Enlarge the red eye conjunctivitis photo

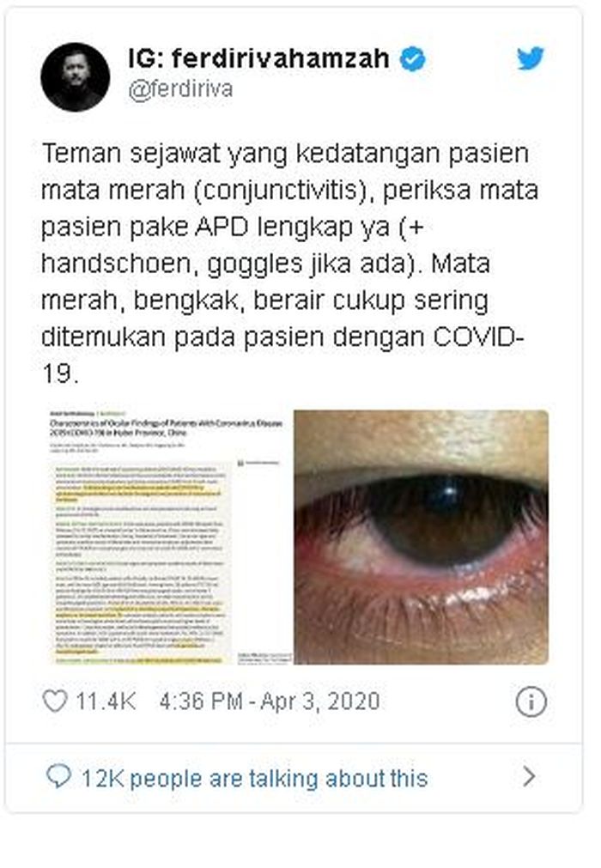pos(422,537)
